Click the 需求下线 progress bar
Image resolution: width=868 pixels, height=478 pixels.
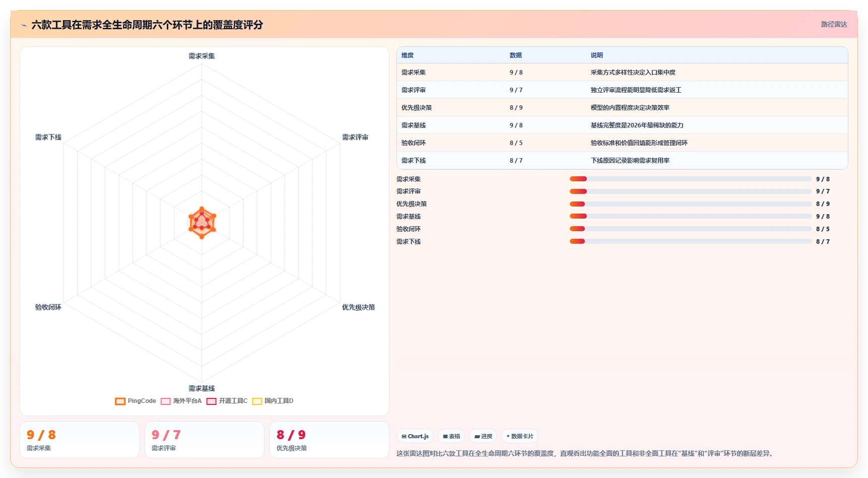coord(691,241)
